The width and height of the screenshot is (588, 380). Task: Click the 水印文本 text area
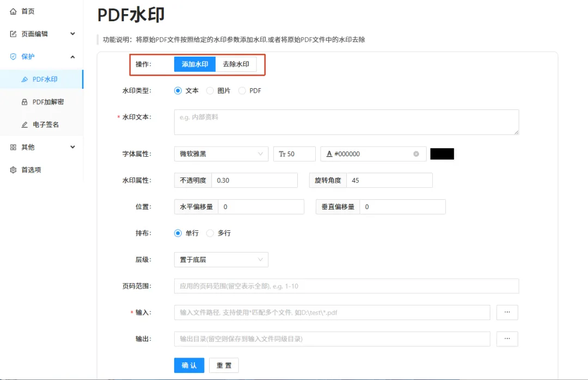pyautogui.click(x=346, y=122)
